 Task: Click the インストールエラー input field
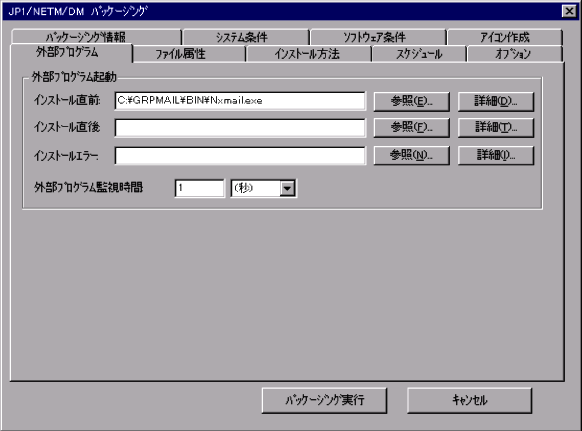[x=240, y=156]
